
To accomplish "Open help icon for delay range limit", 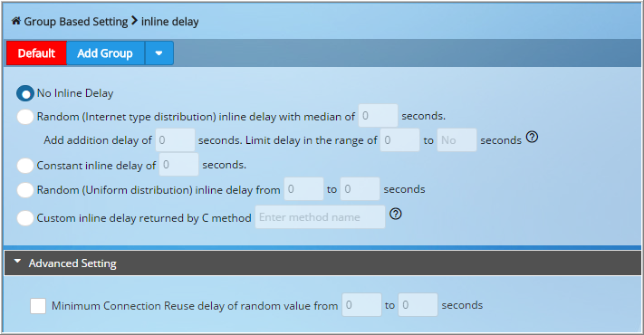I will point(532,137).
